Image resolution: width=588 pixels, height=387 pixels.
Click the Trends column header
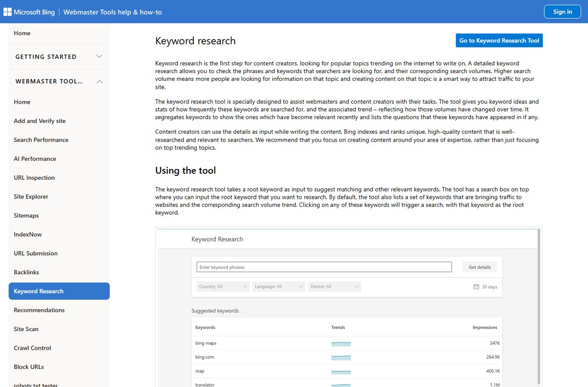click(x=338, y=327)
